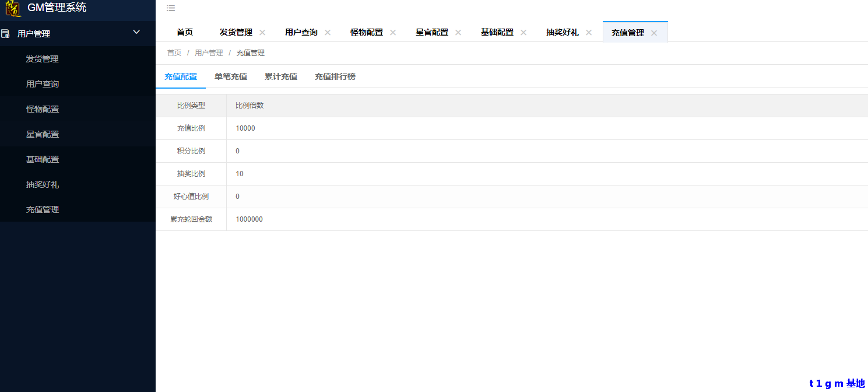The width and height of the screenshot is (868, 392).
Task: Open the 充值排行榜 sub-tab
Action: [335, 76]
